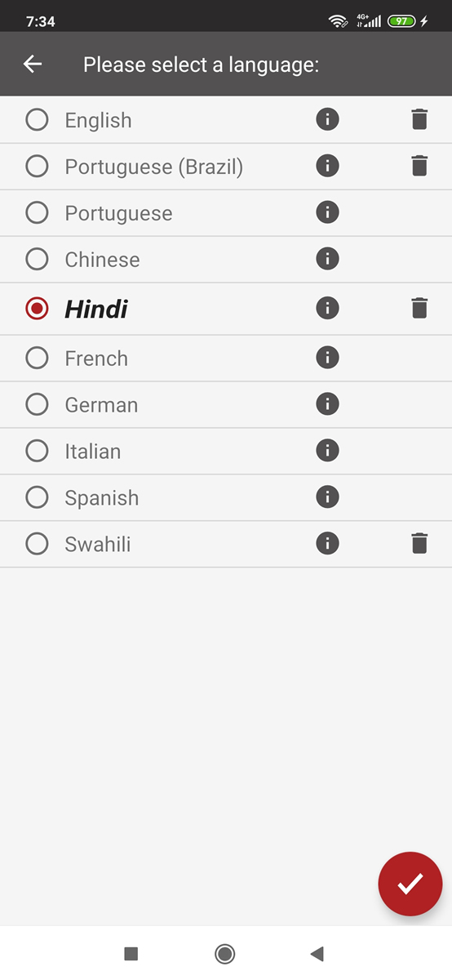
Task: Confirm selection with red checkmark button
Action: pyautogui.click(x=410, y=884)
